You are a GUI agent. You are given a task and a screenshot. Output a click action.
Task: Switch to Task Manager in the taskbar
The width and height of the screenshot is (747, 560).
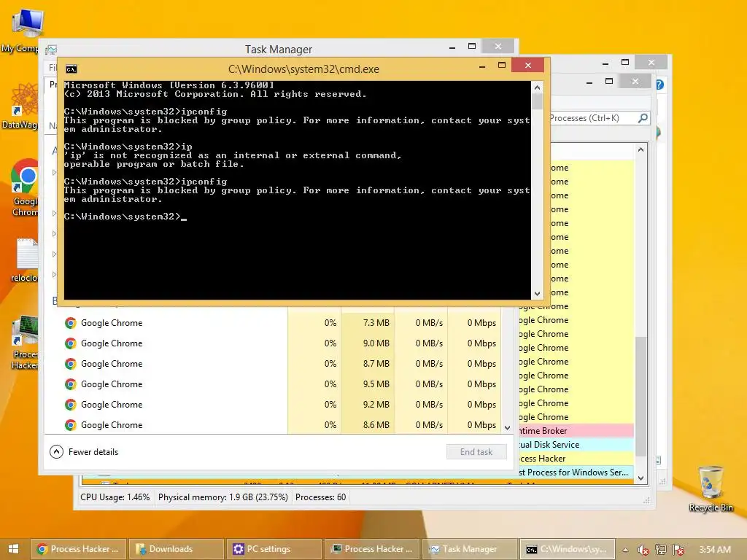[x=470, y=549]
